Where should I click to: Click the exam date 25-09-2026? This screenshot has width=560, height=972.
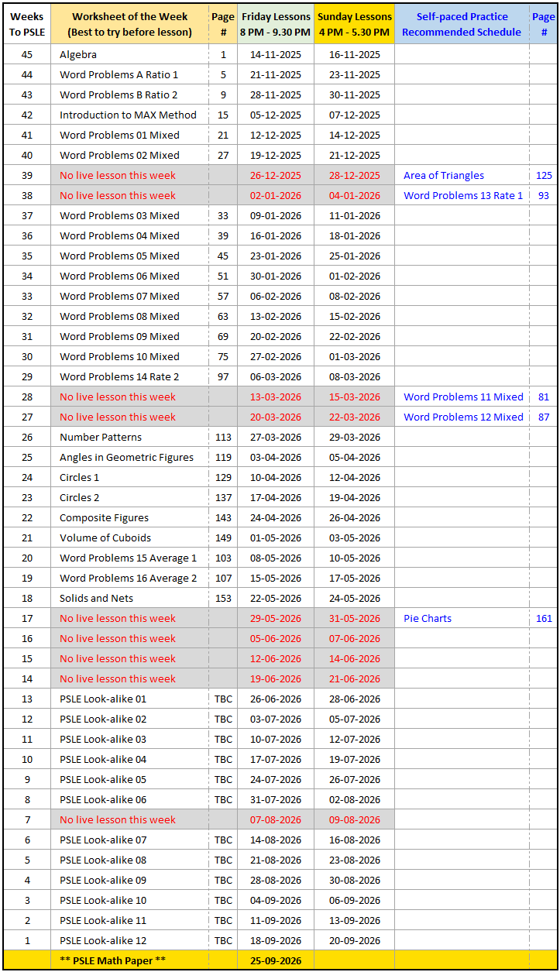[x=276, y=961]
